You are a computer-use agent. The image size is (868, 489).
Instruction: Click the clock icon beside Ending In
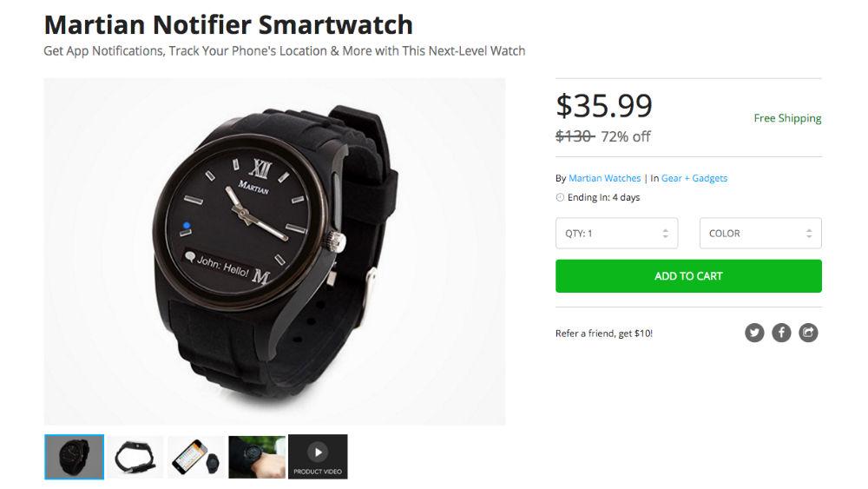click(x=560, y=198)
